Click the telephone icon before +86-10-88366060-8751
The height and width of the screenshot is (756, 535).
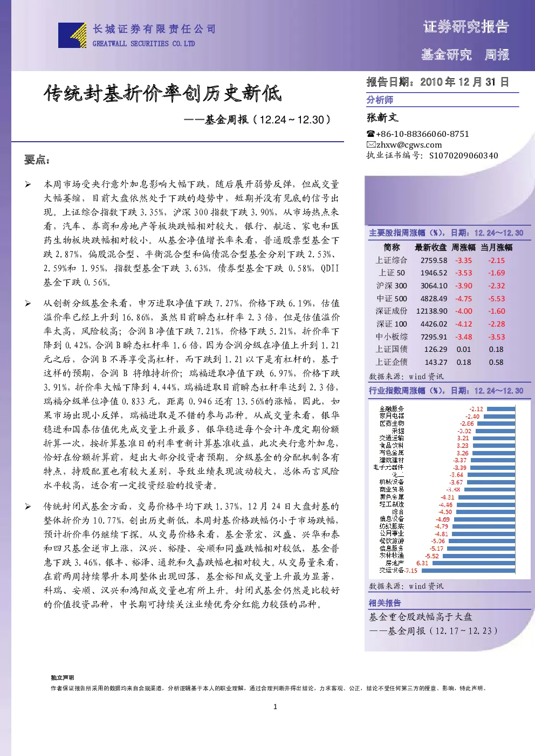pos(371,134)
